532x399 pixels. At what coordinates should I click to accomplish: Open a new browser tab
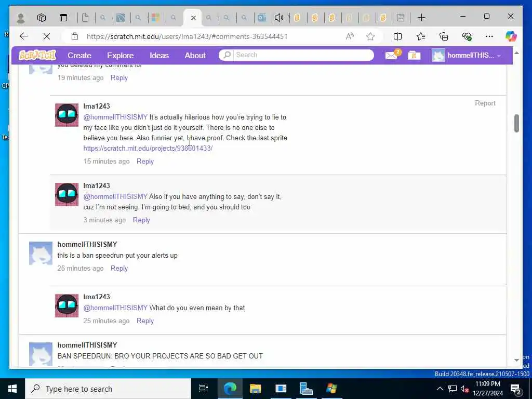pos(421,18)
